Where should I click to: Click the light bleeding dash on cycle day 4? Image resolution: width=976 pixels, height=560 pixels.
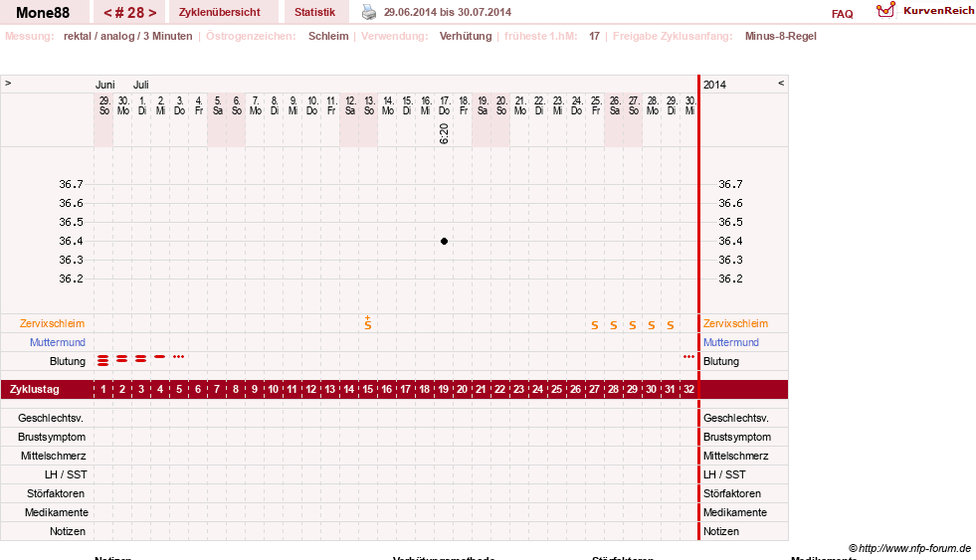click(160, 356)
